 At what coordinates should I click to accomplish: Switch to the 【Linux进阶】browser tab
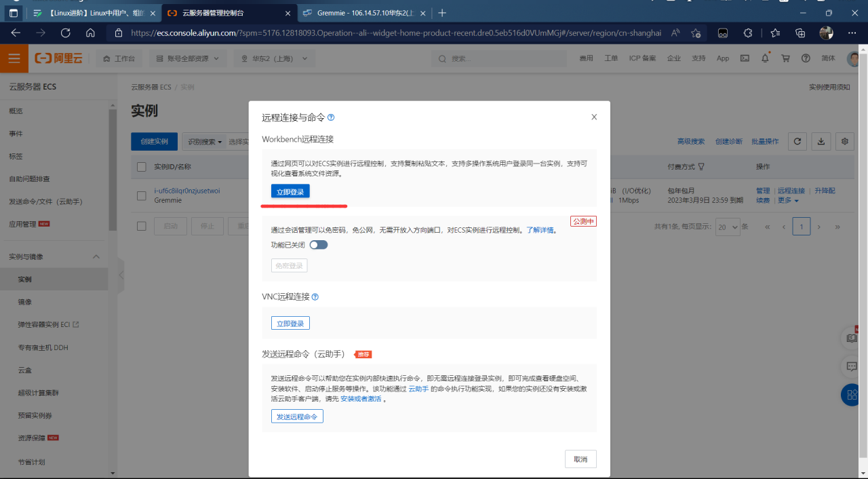tap(95, 13)
